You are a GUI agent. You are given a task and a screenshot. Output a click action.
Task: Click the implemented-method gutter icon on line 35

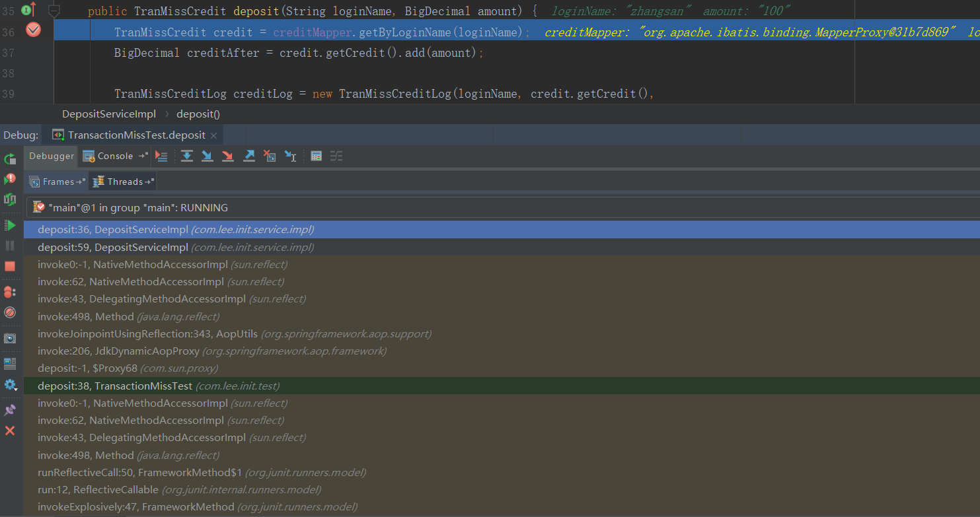pyautogui.click(x=27, y=10)
